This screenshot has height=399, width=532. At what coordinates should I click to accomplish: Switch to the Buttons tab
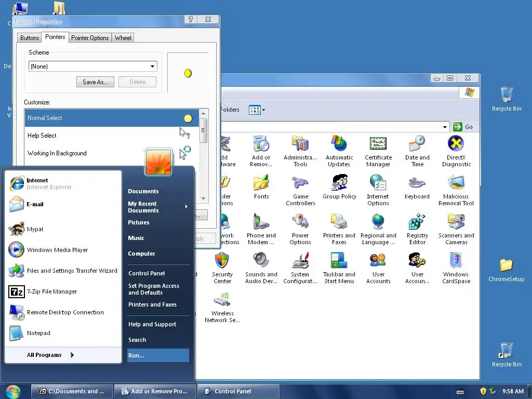[30, 38]
